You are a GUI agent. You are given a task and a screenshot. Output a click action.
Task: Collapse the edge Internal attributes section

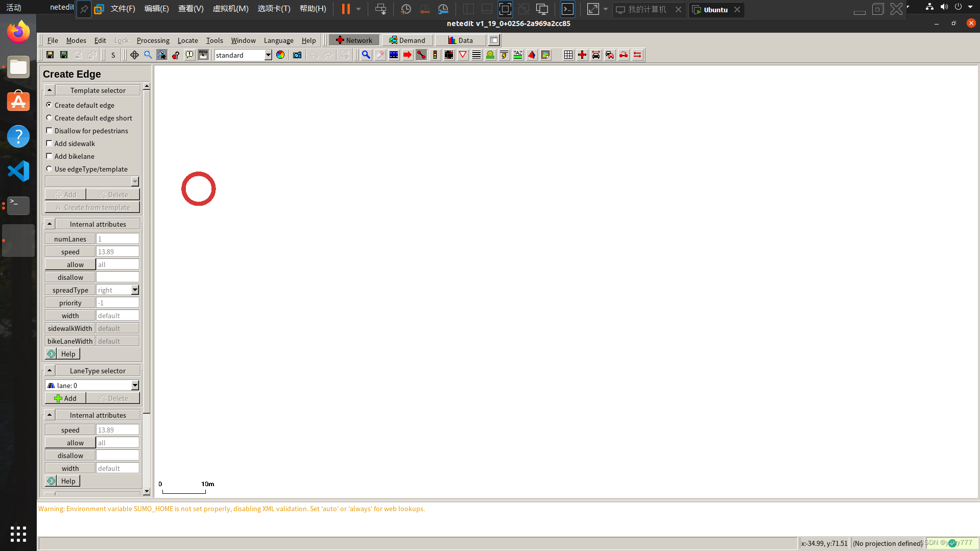(x=50, y=224)
